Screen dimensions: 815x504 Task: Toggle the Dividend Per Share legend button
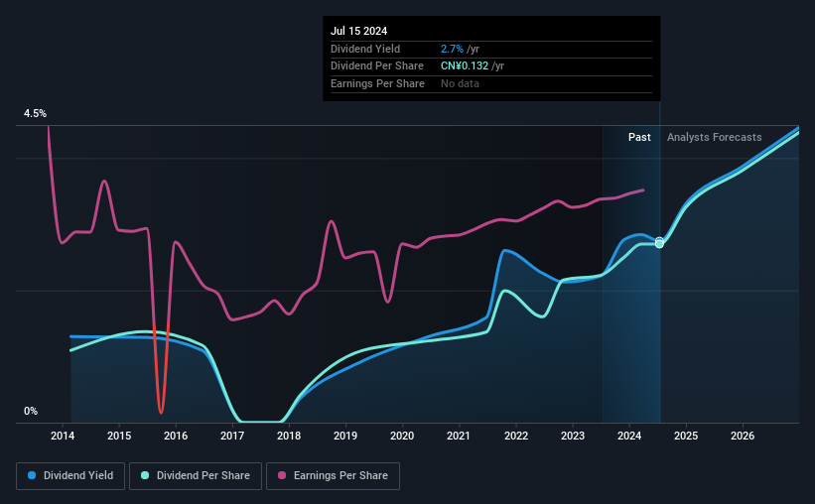(196, 476)
